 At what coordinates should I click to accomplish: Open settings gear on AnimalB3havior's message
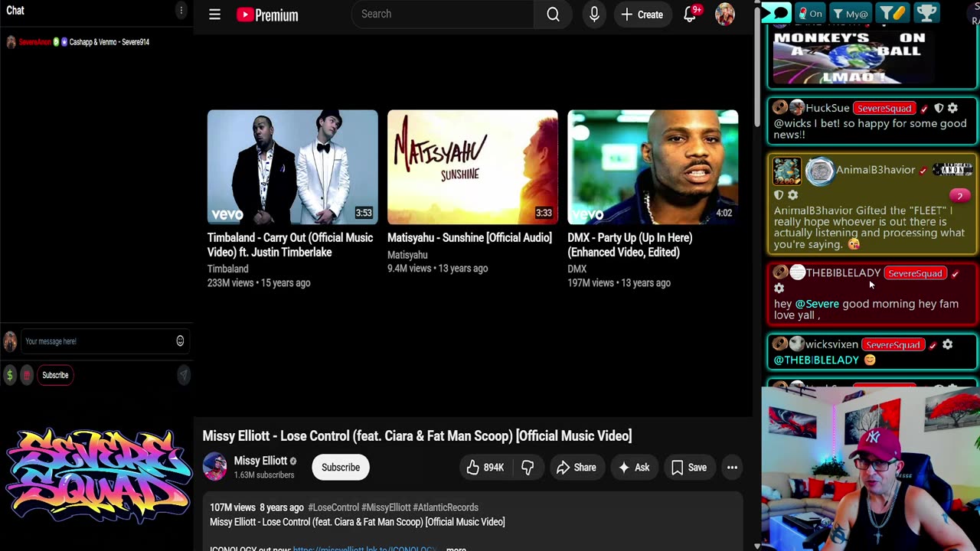coord(793,195)
